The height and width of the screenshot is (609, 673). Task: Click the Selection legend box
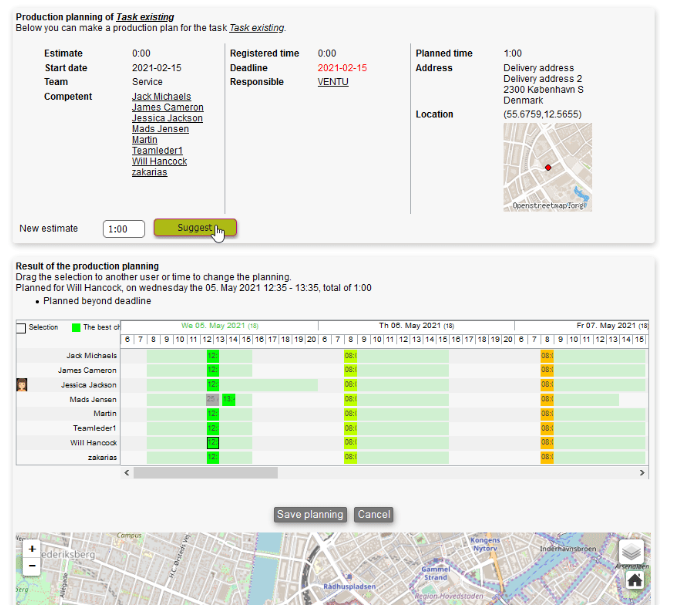[x=21, y=327]
